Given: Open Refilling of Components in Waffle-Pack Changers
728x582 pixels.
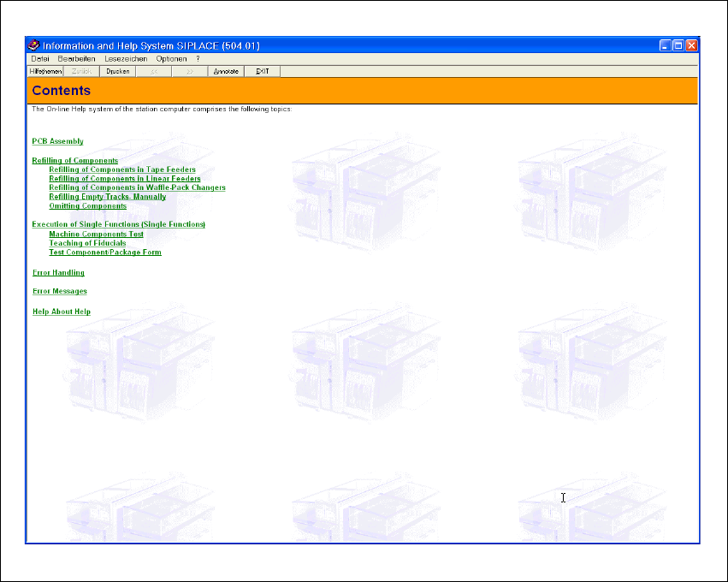Looking at the screenshot, I should pyautogui.click(x=137, y=187).
